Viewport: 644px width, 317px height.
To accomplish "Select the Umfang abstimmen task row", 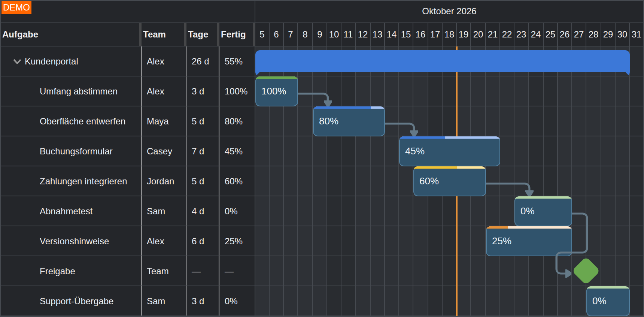I will point(127,91).
